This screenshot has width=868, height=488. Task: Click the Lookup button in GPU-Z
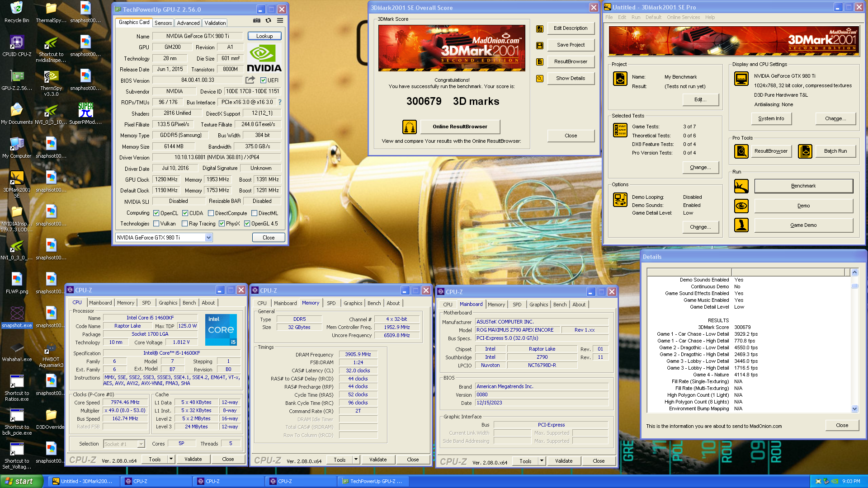point(264,36)
